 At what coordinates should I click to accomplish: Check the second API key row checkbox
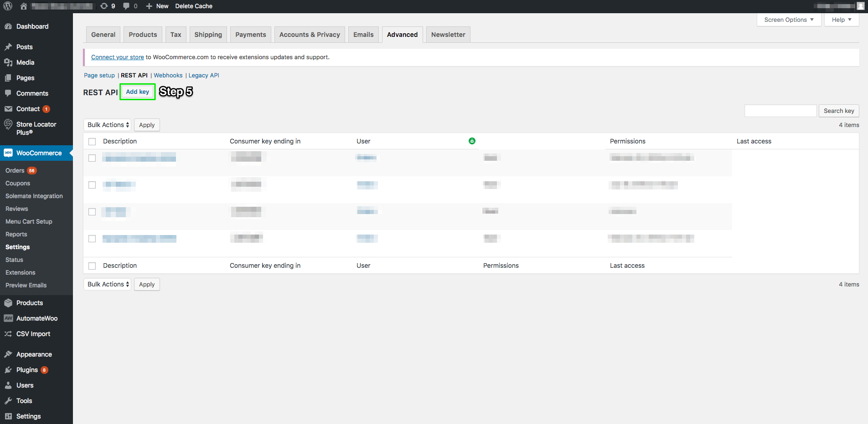coord(92,185)
